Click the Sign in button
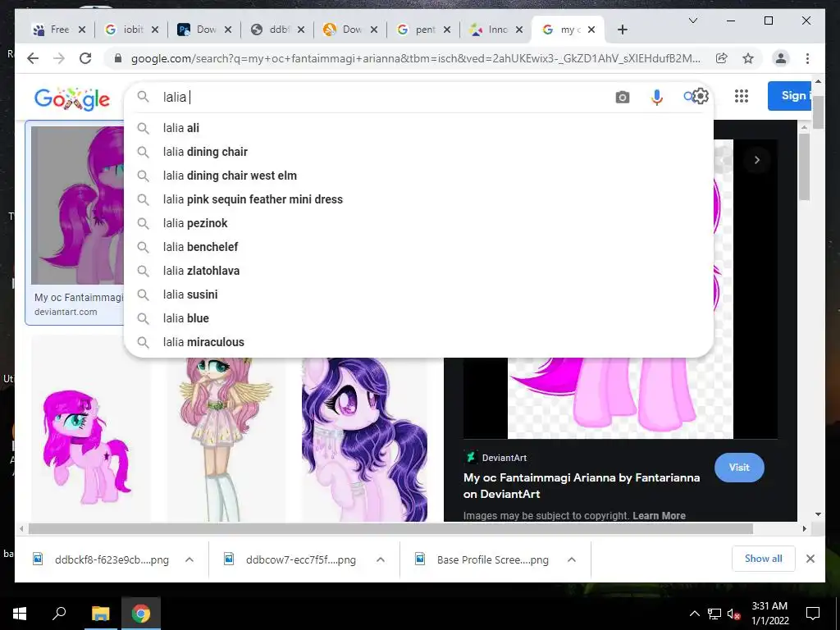 [788, 96]
